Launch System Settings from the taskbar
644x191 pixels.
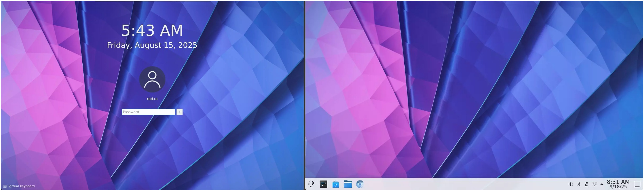tap(323, 184)
